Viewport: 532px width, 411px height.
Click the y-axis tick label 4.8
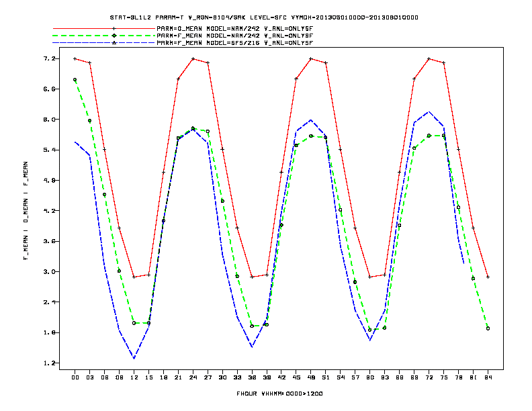click(x=49, y=181)
